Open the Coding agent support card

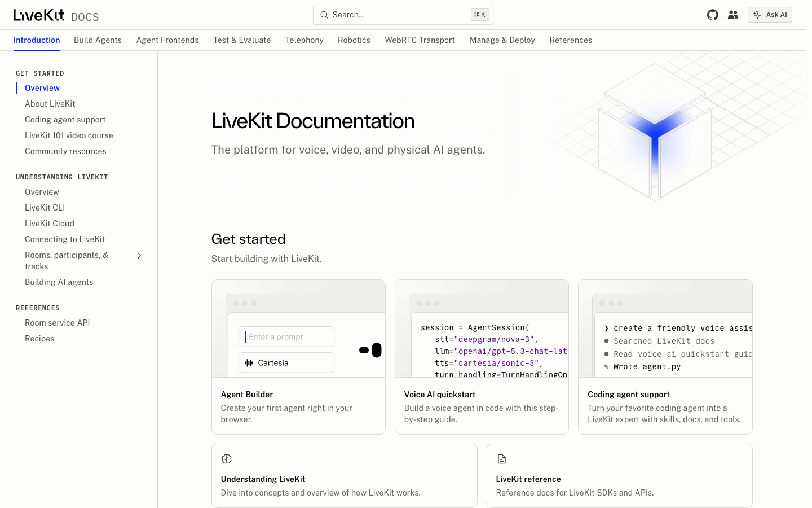pyautogui.click(x=665, y=357)
